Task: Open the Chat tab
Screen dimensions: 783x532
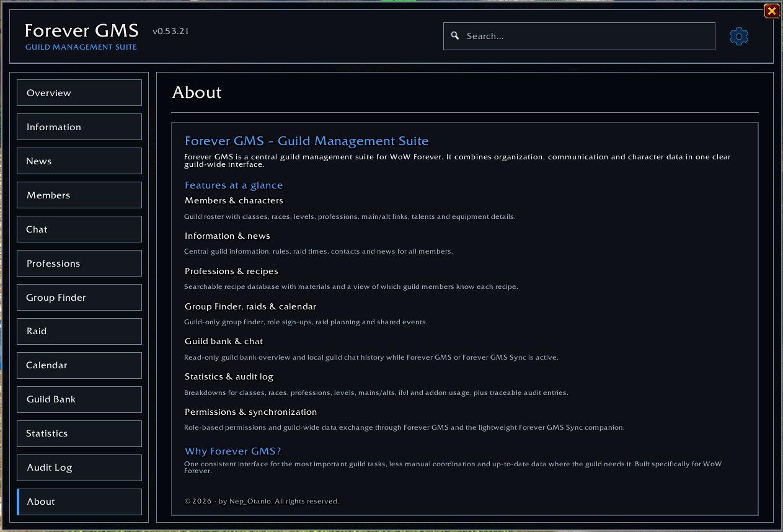Action: tap(79, 229)
